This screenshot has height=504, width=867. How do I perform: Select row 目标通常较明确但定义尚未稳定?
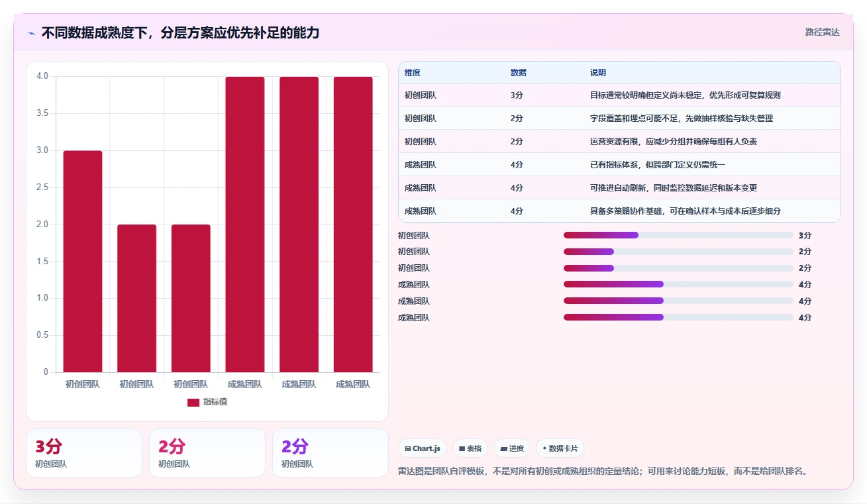(619, 95)
